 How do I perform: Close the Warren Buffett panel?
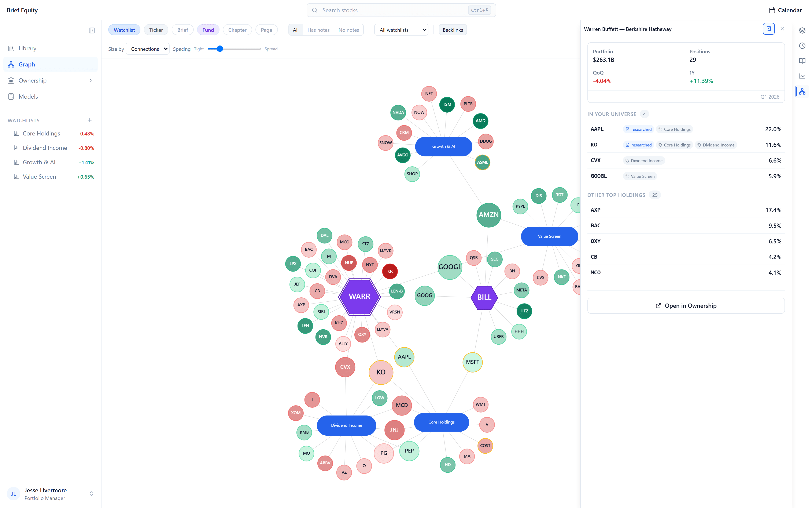tap(782, 29)
